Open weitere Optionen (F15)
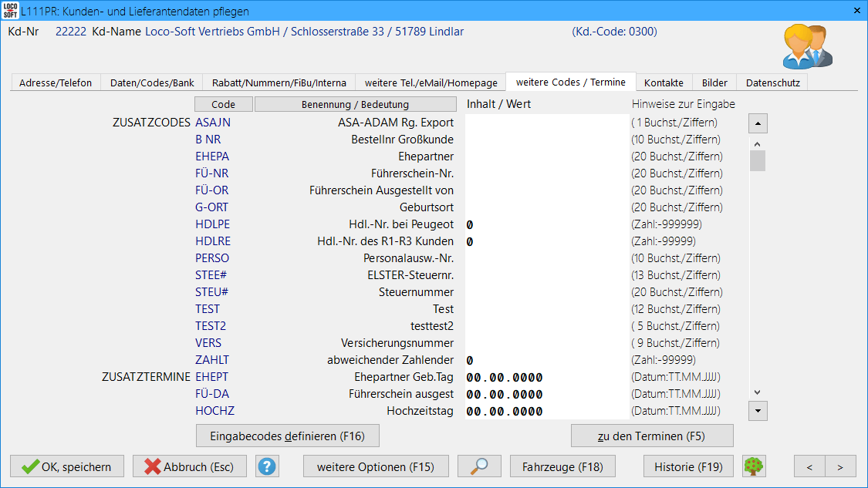 click(375, 466)
